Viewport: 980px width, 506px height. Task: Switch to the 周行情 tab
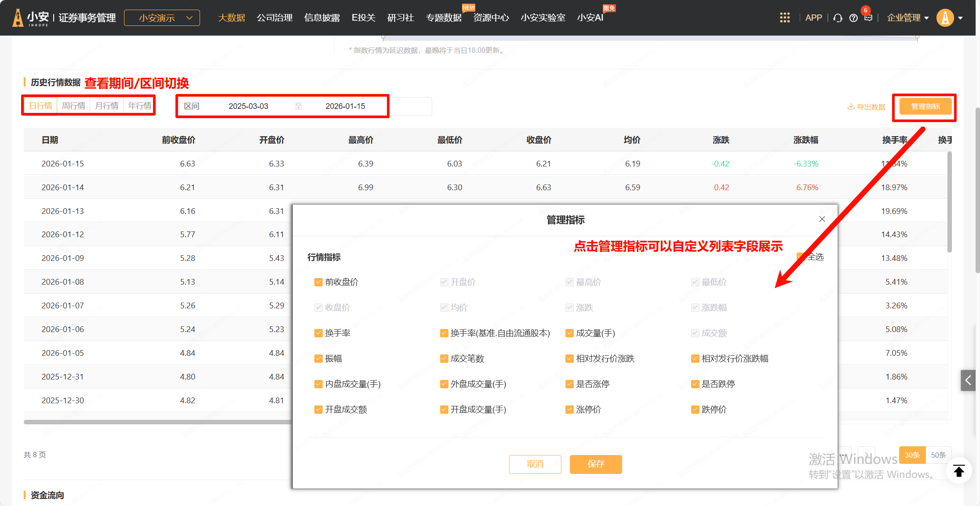point(73,106)
